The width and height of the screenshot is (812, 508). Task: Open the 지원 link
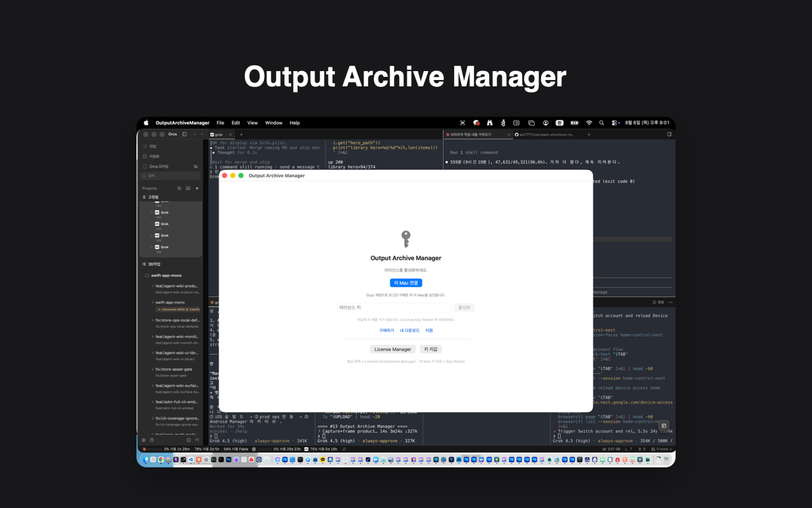click(x=429, y=330)
